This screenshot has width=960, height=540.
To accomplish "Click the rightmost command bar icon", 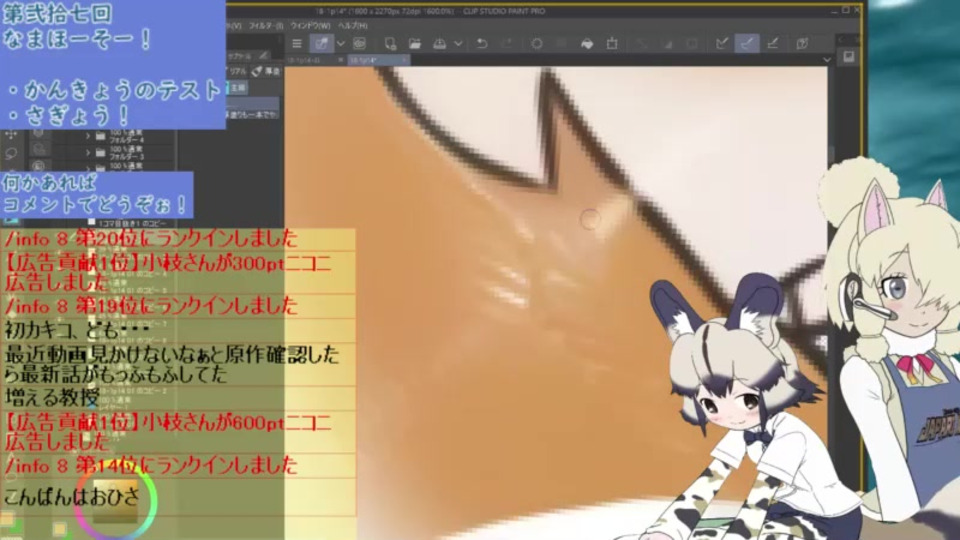I will [x=802, y=43].
